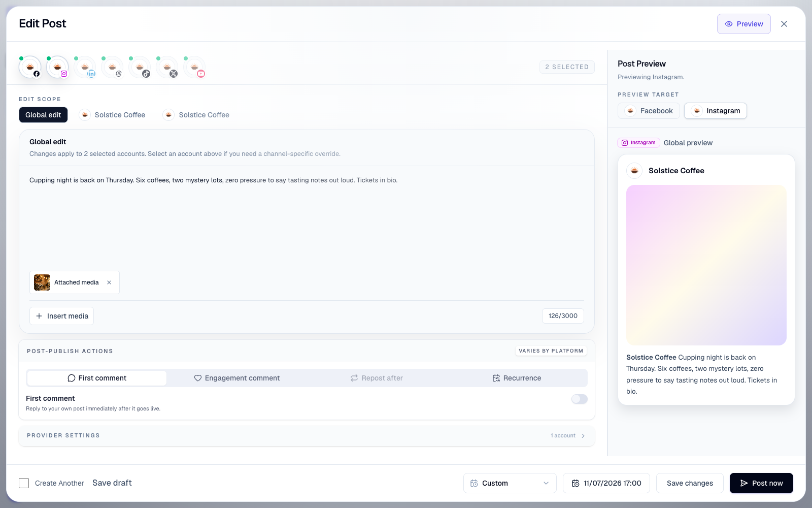Click the Recurrence calendar icon
Screen dimensions: 812x508
[x=496, y=378]
